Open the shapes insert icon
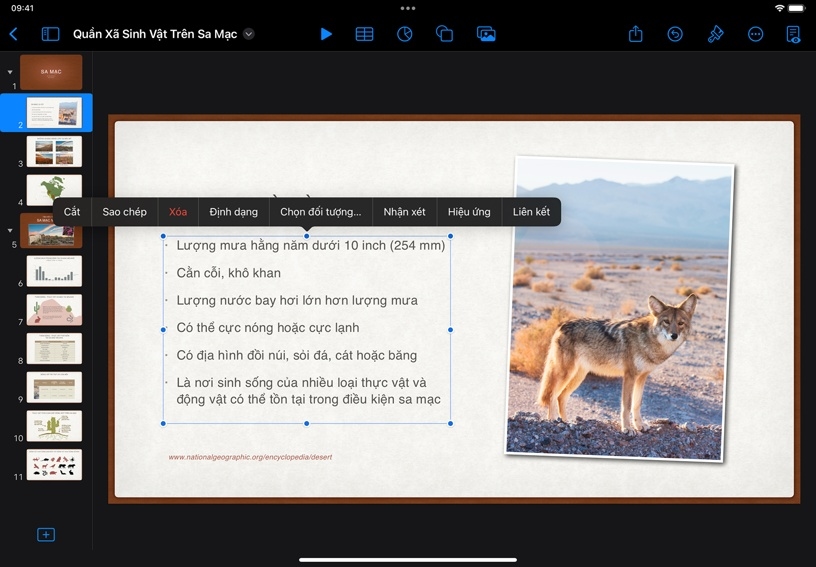Screen dimensions: 816x567 [x=445, y=34]
